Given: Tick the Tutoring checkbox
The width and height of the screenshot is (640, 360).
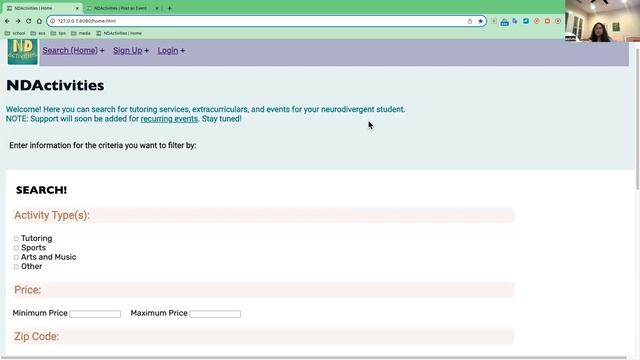Looking at the screenshot, I should [x=16, y=238].
